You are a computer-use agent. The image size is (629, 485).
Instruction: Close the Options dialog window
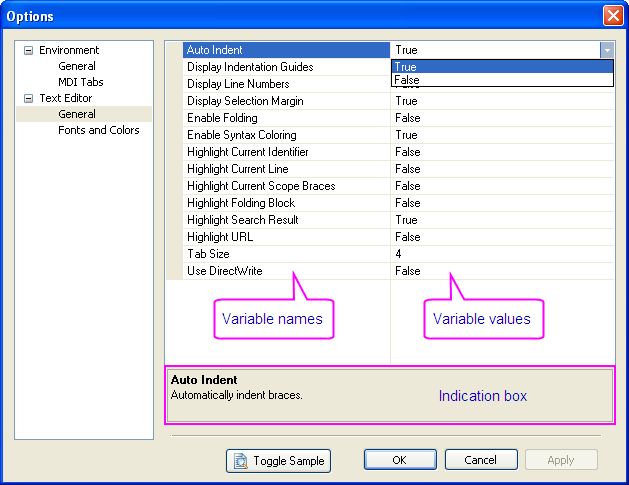[612, 16]
